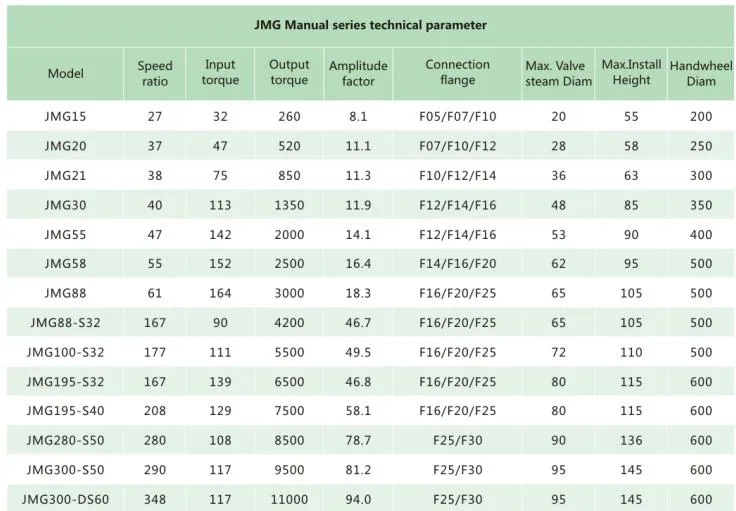Select the F14/F16/F20 connection flange cell

pyautogui.click(x=457, y=264)
